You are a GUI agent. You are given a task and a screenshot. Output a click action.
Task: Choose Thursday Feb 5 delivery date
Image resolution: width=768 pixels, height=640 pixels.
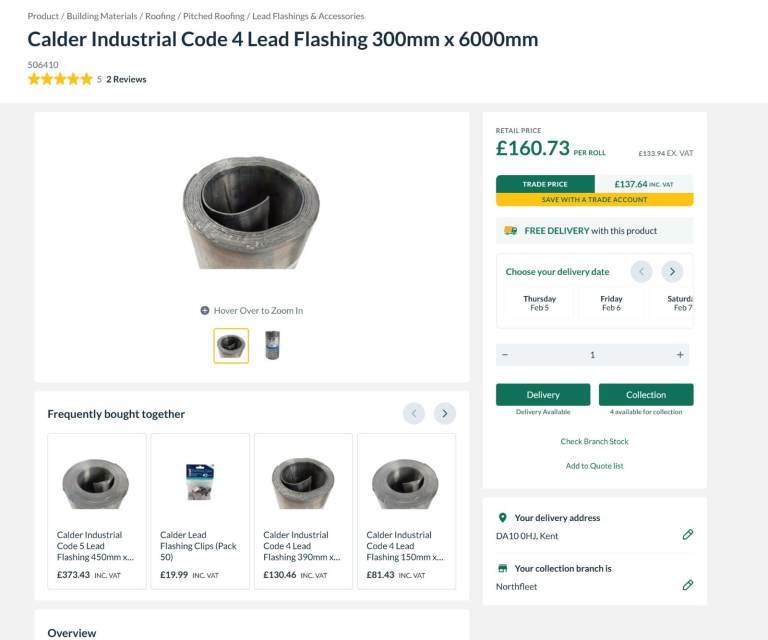point(539,303)
